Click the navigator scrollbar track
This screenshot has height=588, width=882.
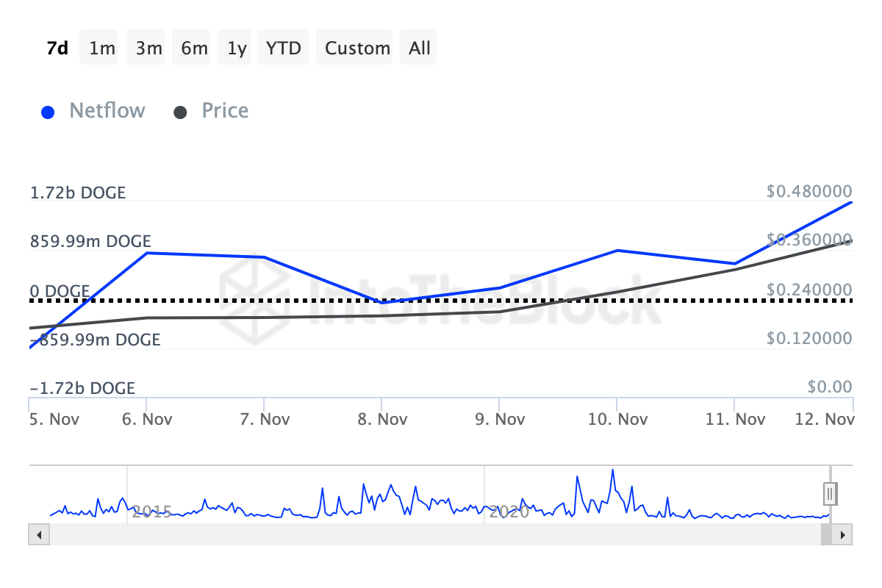pyautogui.click(x=441, y=535)
